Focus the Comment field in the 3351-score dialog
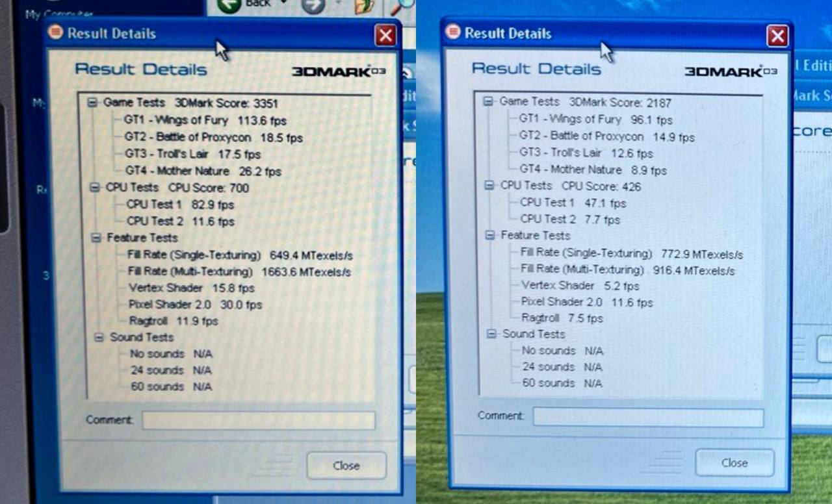This screenshot has height=504, width=832. [x=259, y=420]
